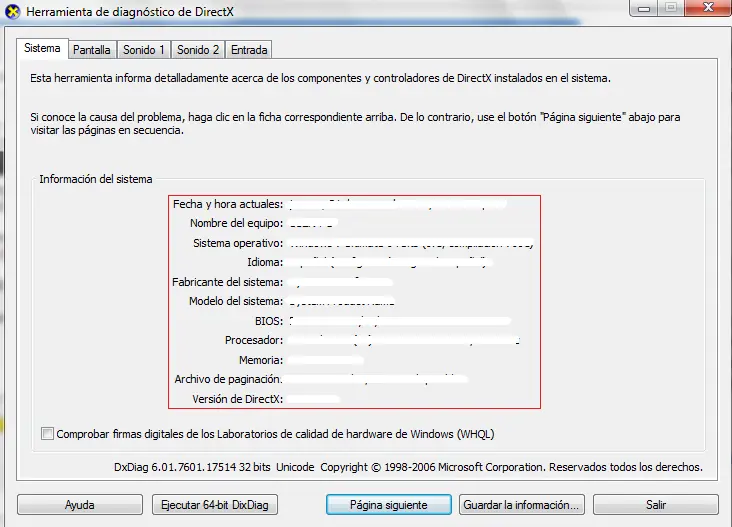The width and height of the screenshot is (732, 527).
Task: Close the DirectX diagnostic window
Action: point(708,8)
